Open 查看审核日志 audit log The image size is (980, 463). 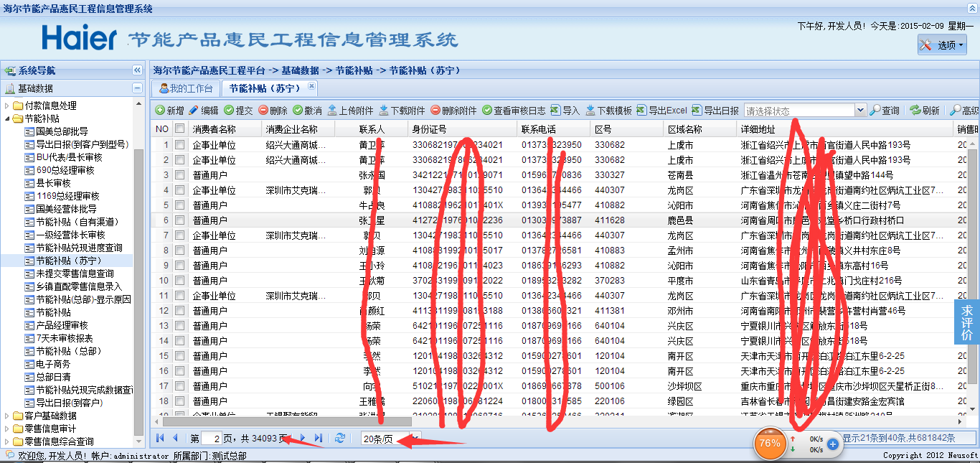514,111
